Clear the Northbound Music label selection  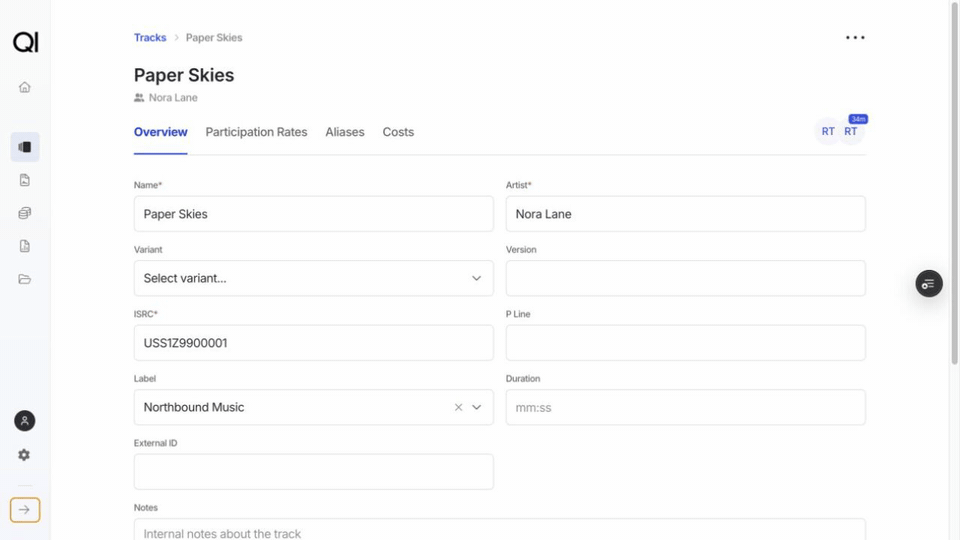458,407
